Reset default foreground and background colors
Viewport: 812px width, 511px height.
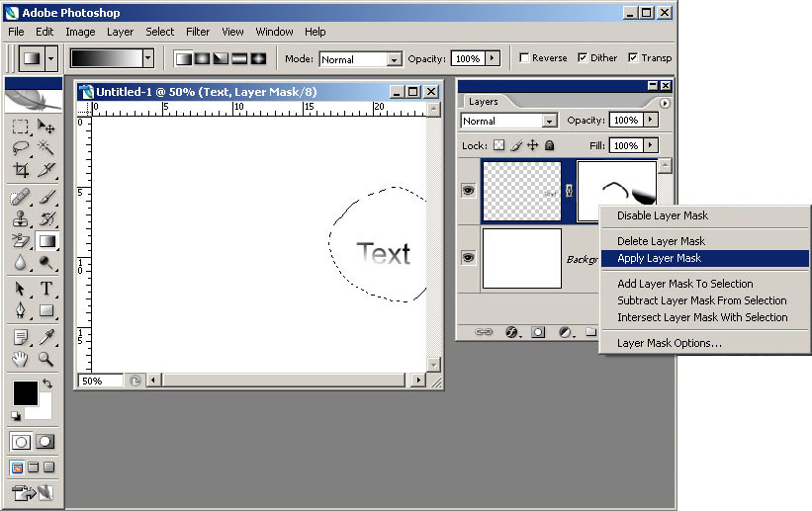16,416
